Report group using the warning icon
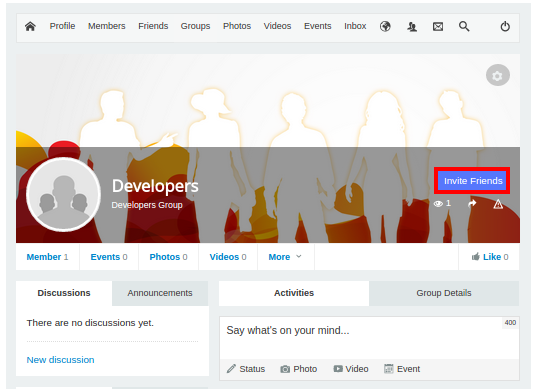Screen dimensions: 537x389 click(498, 204)
